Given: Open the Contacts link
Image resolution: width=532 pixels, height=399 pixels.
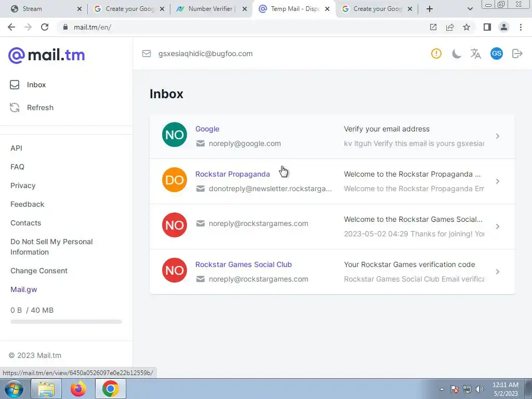Looking at the screenshot, I should 26,223.
